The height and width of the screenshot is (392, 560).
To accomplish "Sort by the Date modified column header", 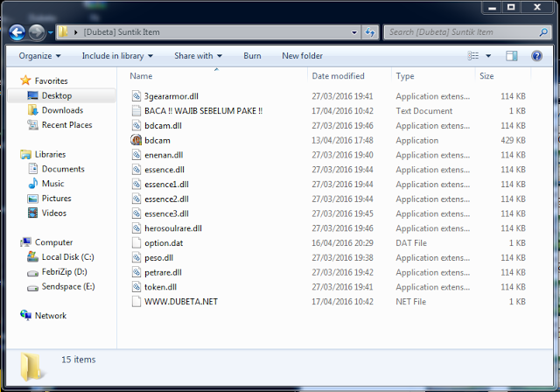I will tap(338, 76).
